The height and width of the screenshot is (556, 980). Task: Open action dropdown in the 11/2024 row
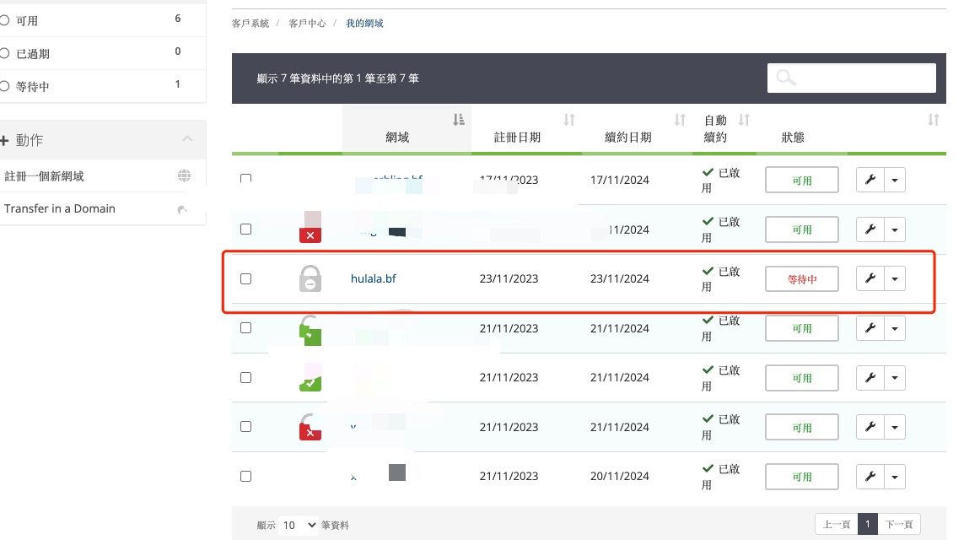(x=894, y=229)
